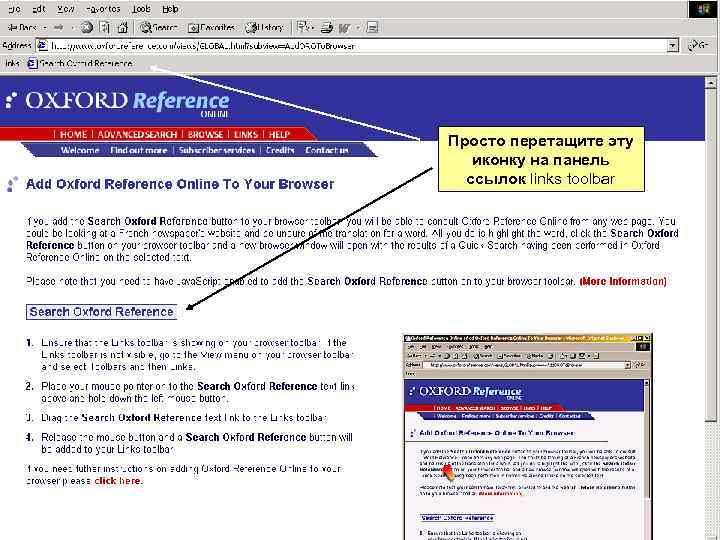Click the Forward arrow button
The height and width of the screenshot is (540, 720).
pyautogui.click(x=58, y=28)
